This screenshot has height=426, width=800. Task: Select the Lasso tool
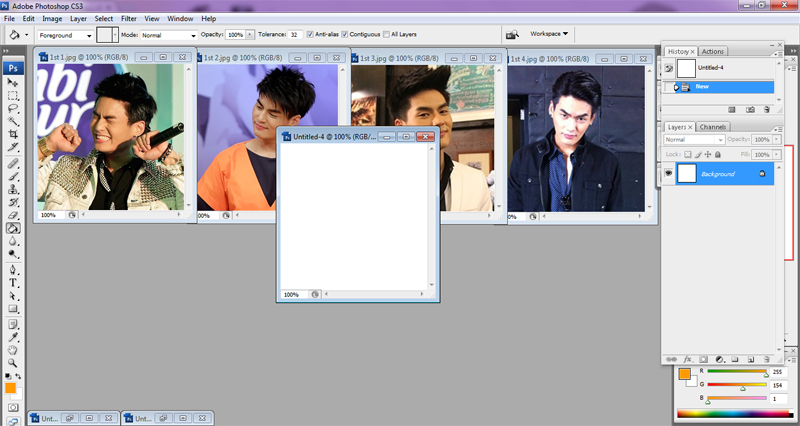(13, 109)
